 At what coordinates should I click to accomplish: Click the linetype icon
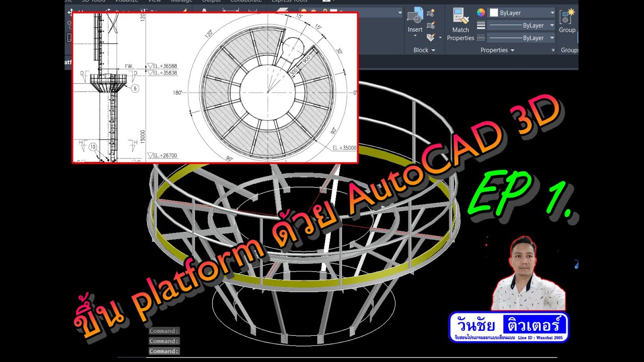tap(481, 38)
